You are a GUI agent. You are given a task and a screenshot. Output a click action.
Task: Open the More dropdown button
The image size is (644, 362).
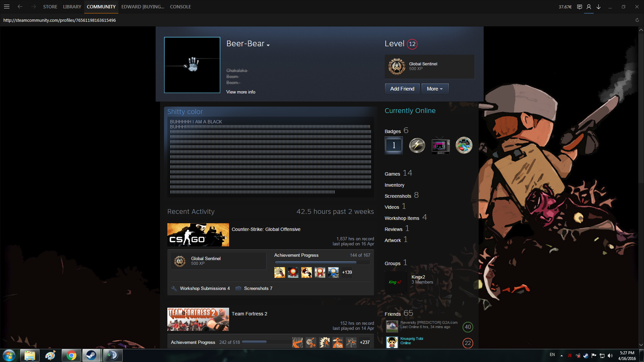pyautogui.click(x=435, y=89)
